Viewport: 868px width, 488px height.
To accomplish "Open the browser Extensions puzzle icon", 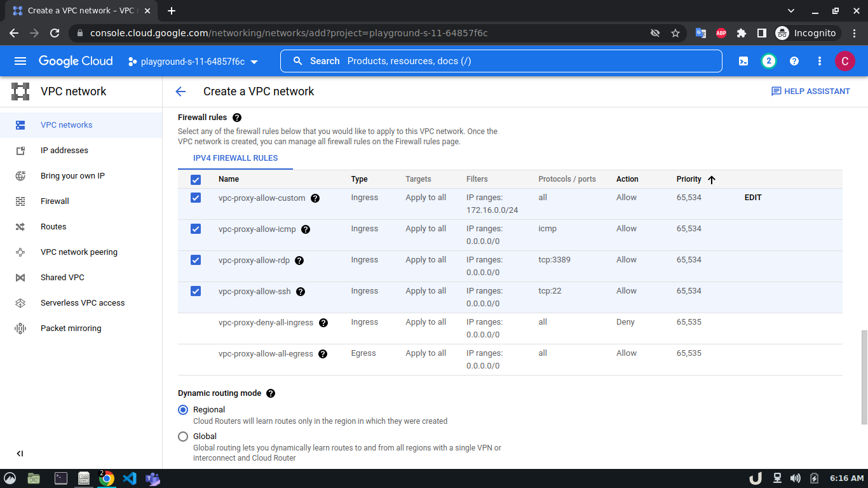I will [x=742, y=33].
